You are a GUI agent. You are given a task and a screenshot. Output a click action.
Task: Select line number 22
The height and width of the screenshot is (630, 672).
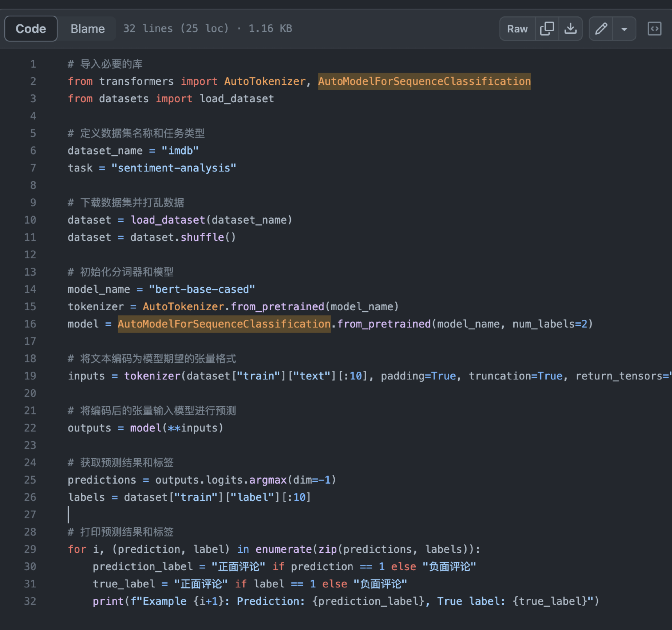click(30, 428)
